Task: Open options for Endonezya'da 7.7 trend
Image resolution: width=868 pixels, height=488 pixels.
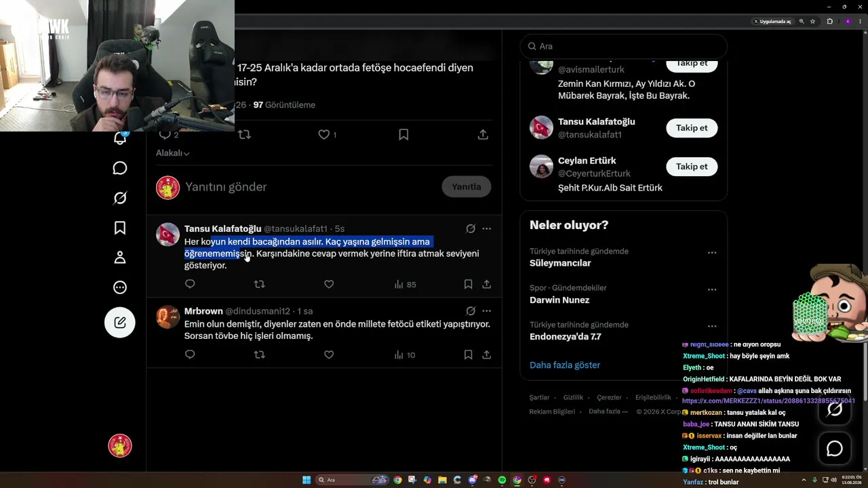Action: 712,326
